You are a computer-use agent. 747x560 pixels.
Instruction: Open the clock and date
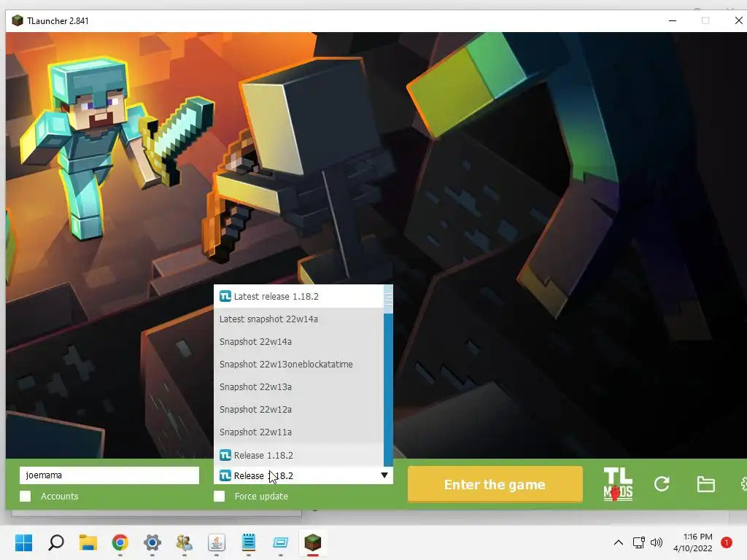(x=693, y=542)
